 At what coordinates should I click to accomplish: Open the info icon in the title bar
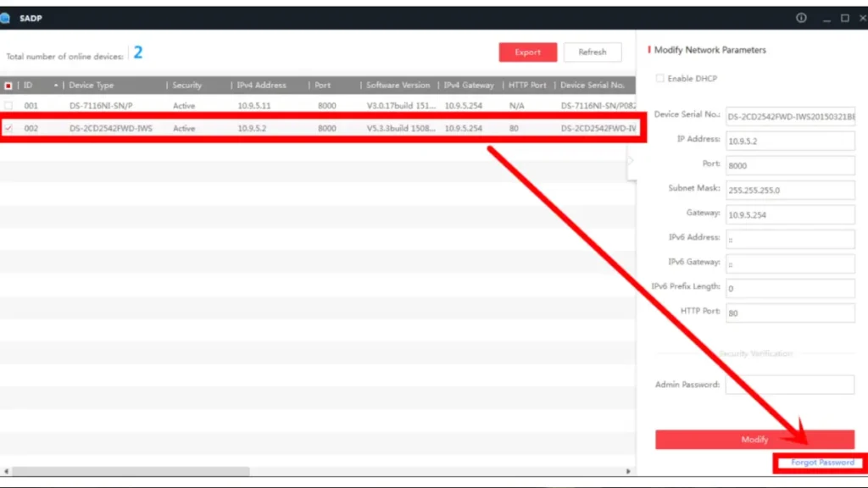click(801, 18)
